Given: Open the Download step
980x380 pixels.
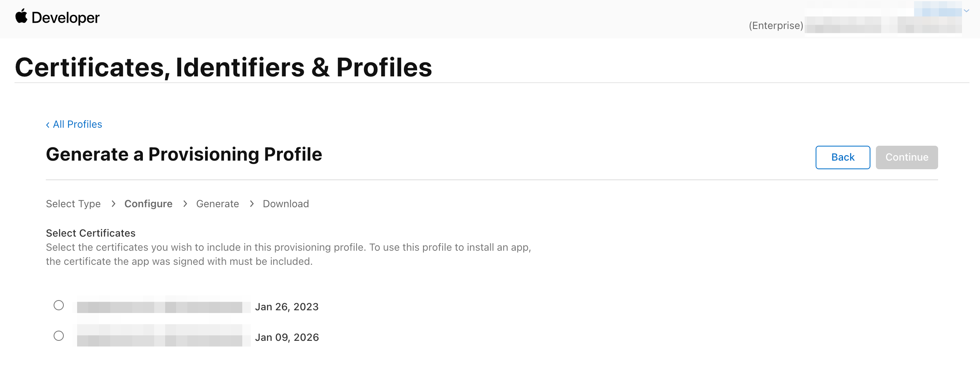Looking at the screenshot, I should tap(286, 204).
